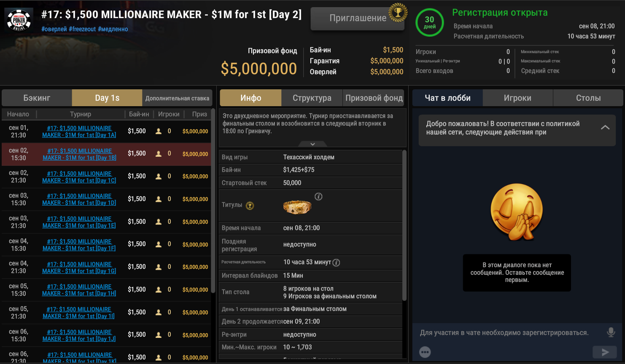Select the Бэкинг tab
Image resolution: width=625 pixels, height=364 pixels.
click(x=37, y=98)
